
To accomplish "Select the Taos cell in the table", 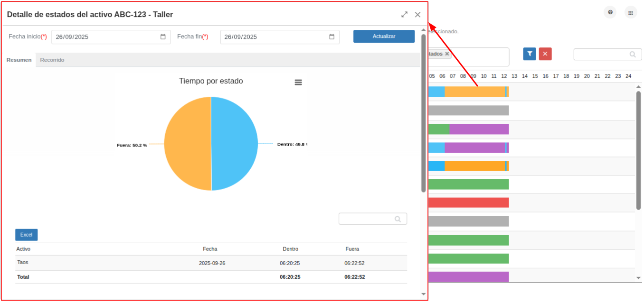I will pyautogui.click(x=23, y=262).
